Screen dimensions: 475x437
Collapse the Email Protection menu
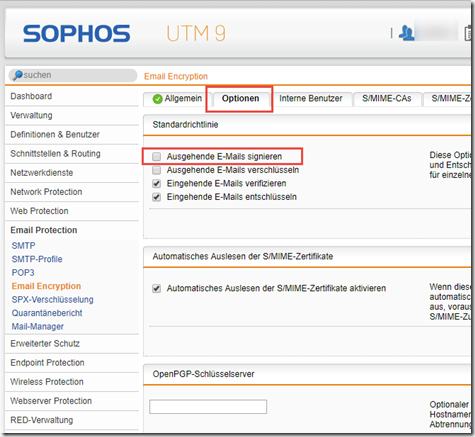coord(72,230)
